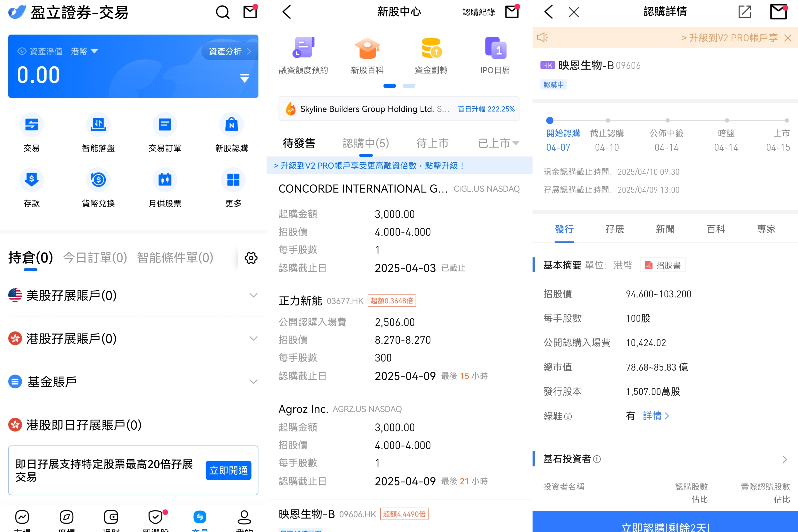
Task: Tap V2 PRO upgrade blue banner
Action: pos(400,166)
